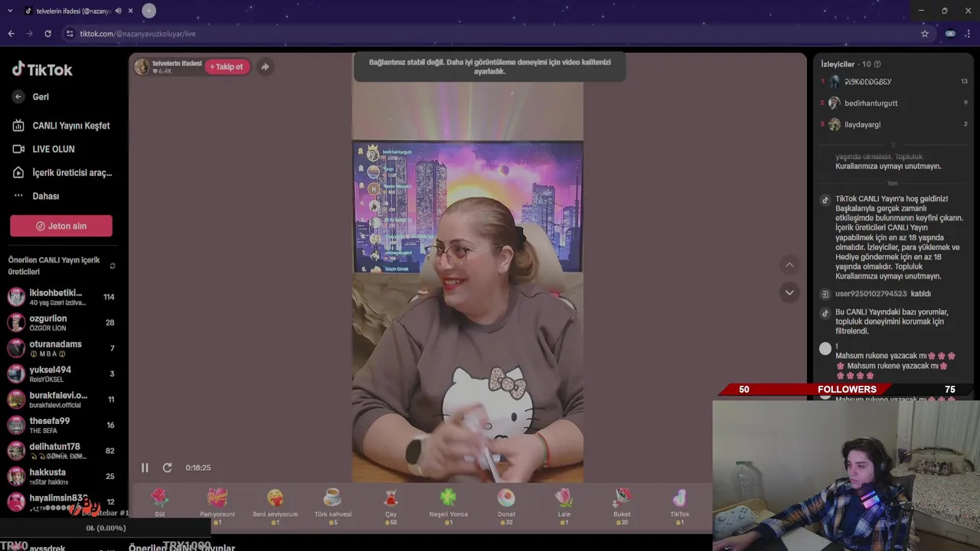Send a Buket gift
This screenshot has width=980, height=551.
pos(622,505)
